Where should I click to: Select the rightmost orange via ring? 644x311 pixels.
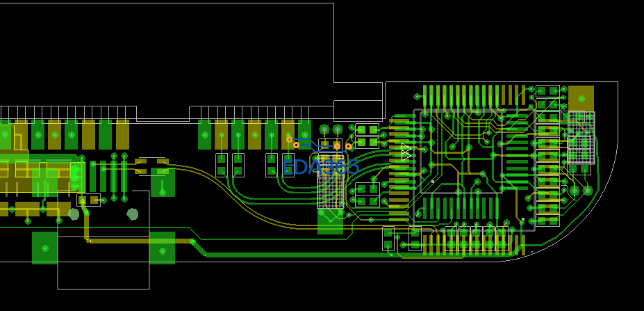pyautogui.click(x=348, y=146)
